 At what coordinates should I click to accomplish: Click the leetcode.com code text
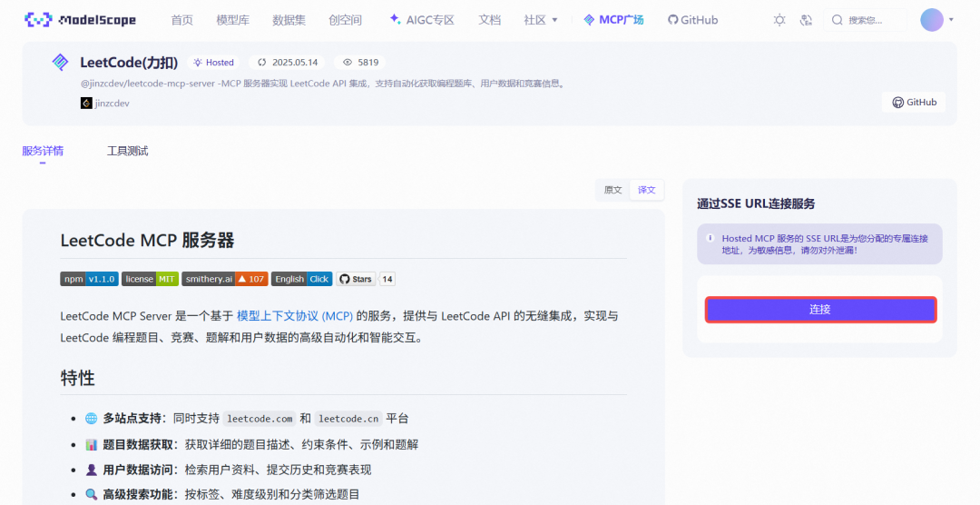(x=260, y=419)
